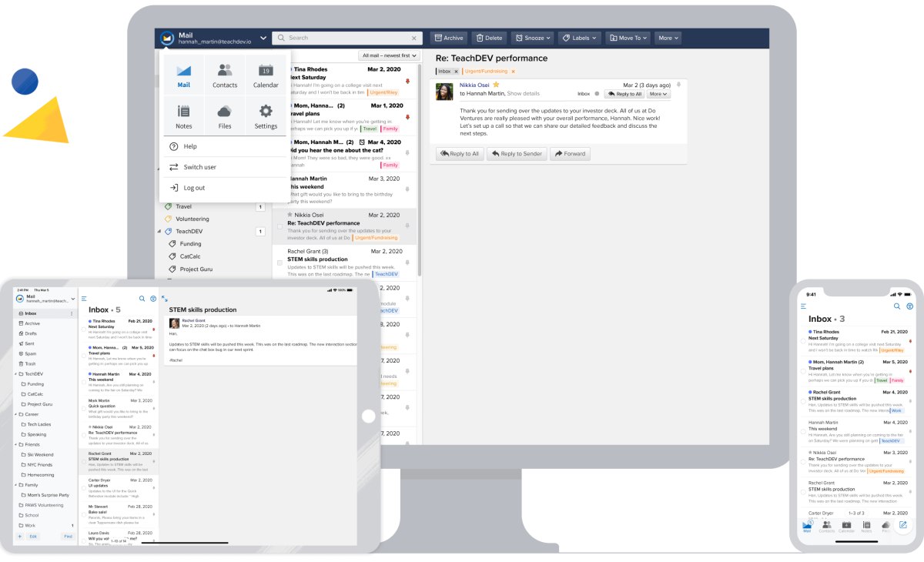This screenshot has width=924, height=562.
Task: Click Reply to All in message header
Action: [624, 94]
